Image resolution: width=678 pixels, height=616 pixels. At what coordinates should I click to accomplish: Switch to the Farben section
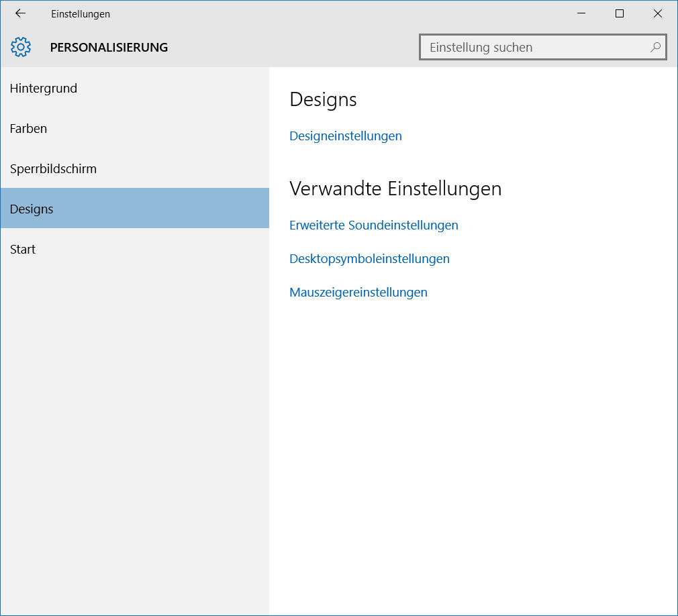(x=28, y=128)
